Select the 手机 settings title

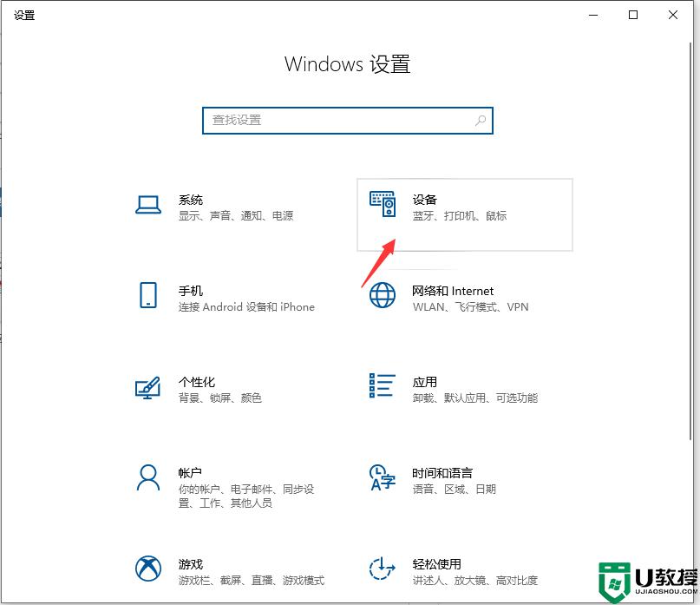pos(191,291)
